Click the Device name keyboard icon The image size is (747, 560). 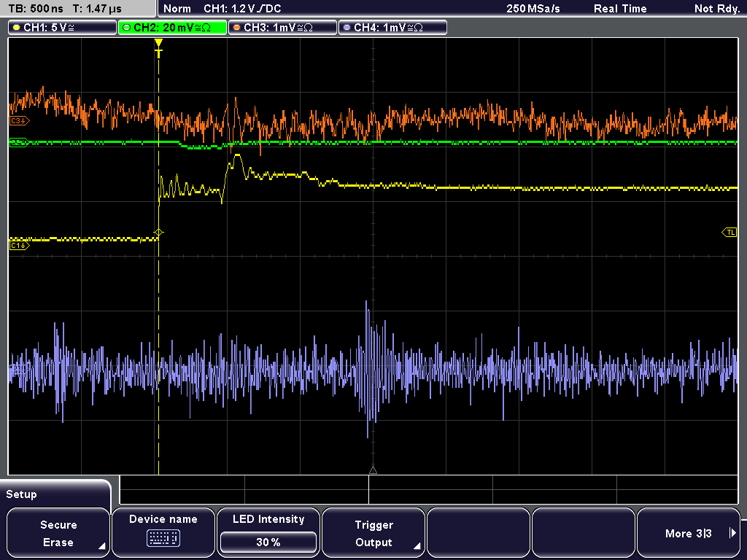[163, 539]
